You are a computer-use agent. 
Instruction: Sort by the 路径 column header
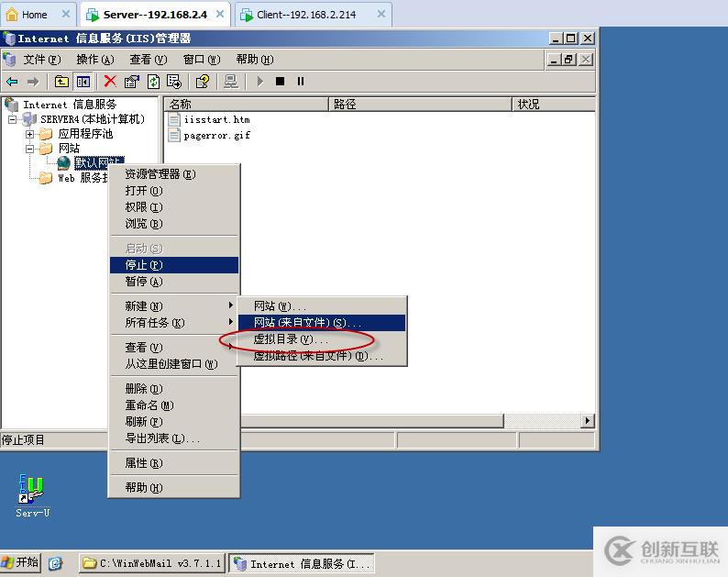pos(420,104)
